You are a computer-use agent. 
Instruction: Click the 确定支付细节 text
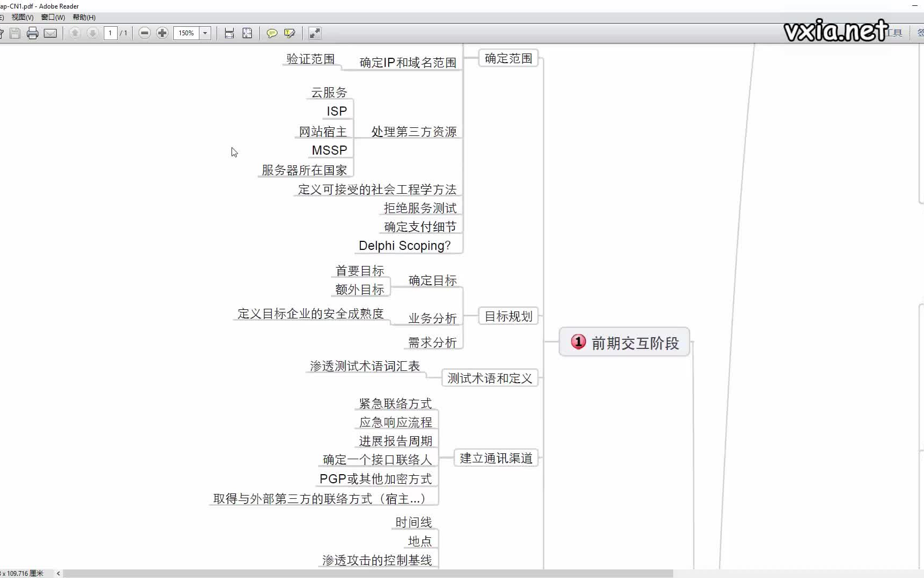(420, 227)
